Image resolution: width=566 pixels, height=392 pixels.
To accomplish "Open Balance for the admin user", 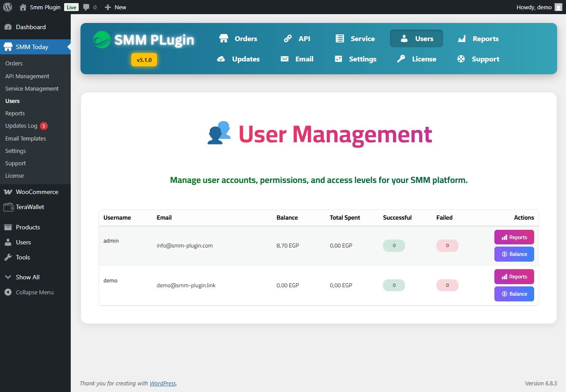I will coord(514,254).
